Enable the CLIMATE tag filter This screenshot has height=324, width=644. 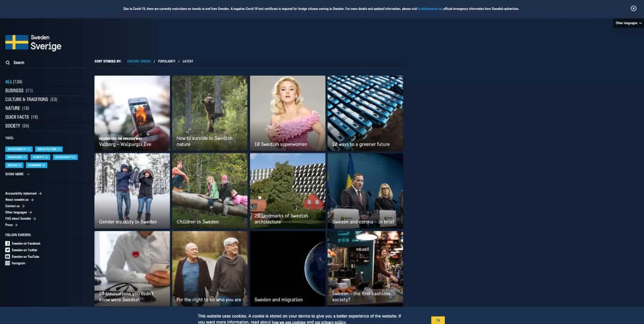click(x=40, y=157)
